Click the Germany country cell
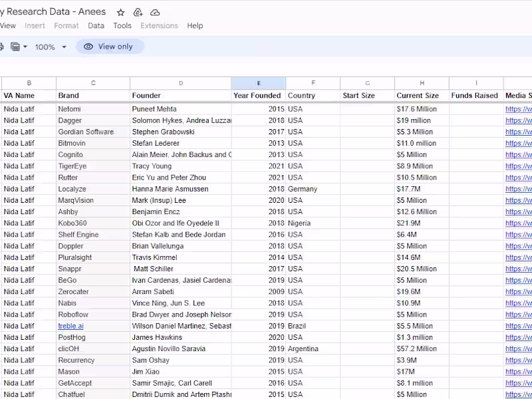 point(313,189)
